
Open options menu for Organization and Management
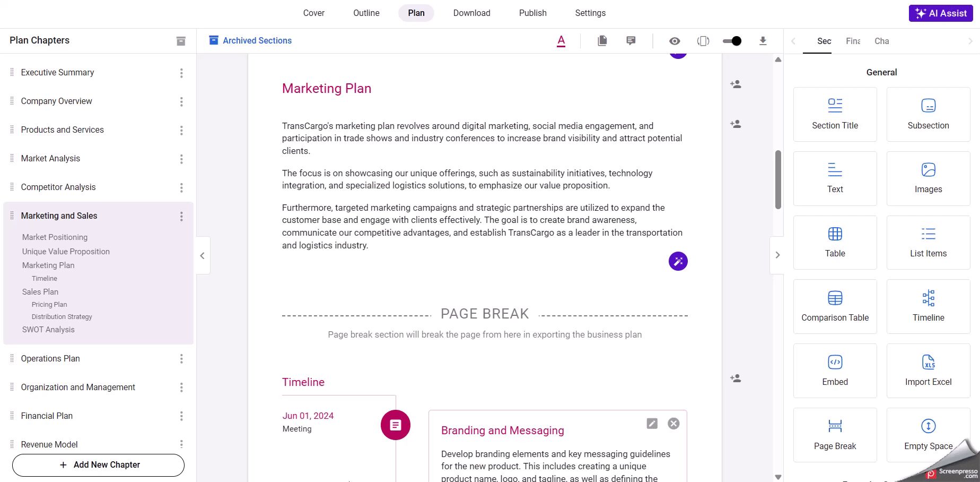point(181,388)
